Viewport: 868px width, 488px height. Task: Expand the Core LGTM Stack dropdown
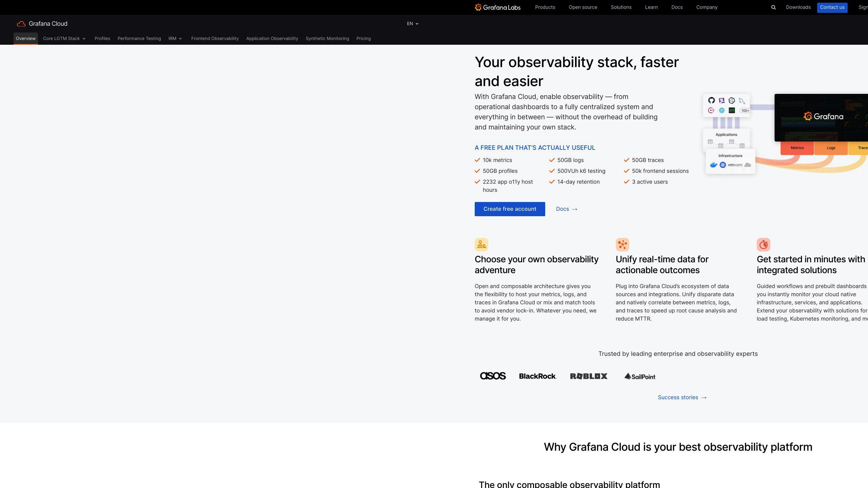[64, 38]
